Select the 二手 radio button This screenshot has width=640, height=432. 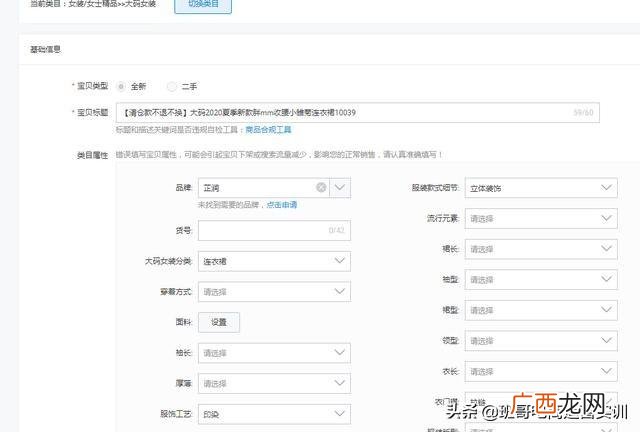click(x=172, y=87)
